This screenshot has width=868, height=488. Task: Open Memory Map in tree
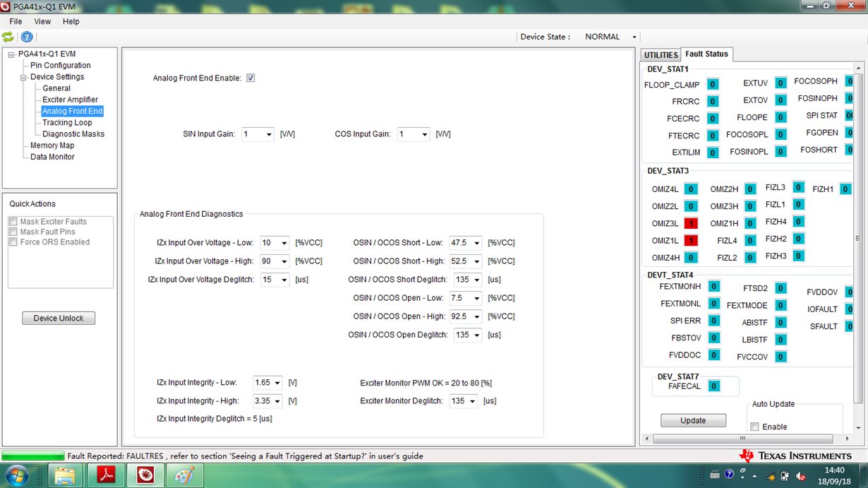tap(52, 145)
